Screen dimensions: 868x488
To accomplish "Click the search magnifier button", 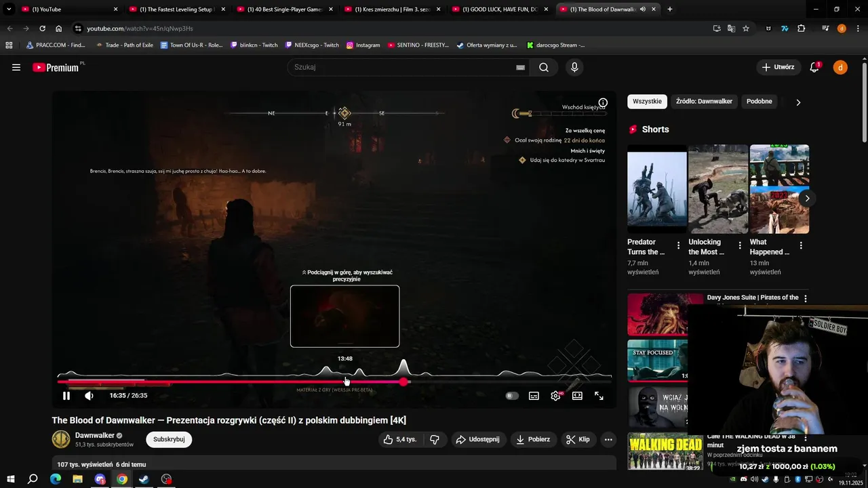I will [544, 67].
